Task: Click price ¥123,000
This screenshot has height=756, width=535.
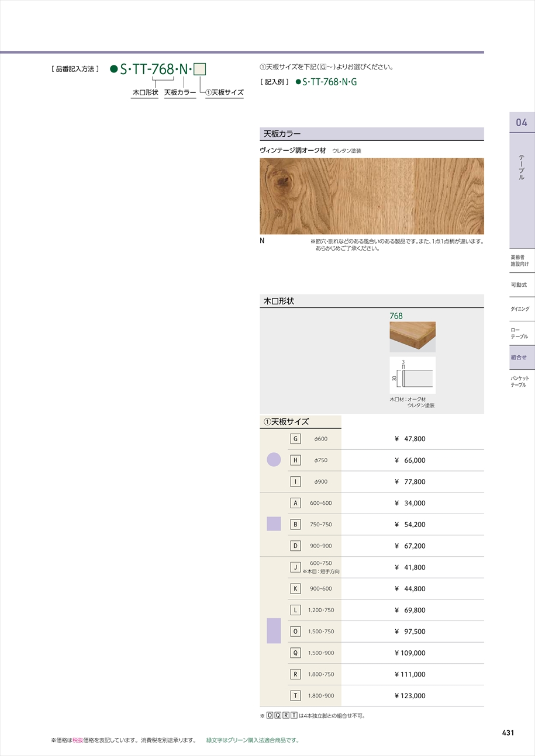Action: [x=410, y=696]
